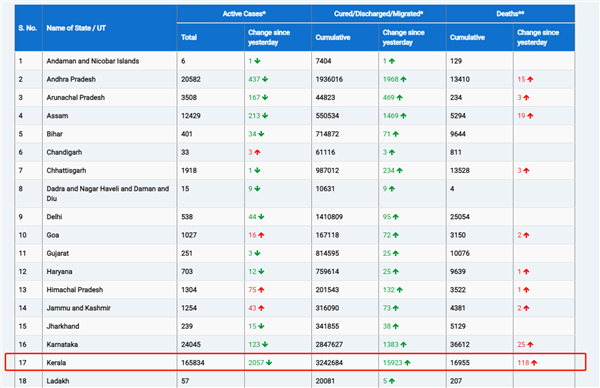The width and height of the screenshot is (600, 388).
Task: Select the 'Ladakh' state name
Action: coord(58,381)
